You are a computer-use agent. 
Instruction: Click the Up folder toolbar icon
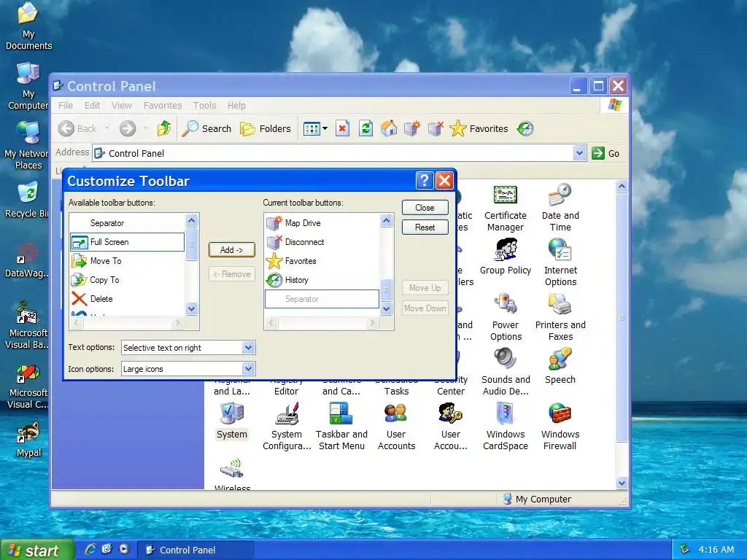coord(164,128)
